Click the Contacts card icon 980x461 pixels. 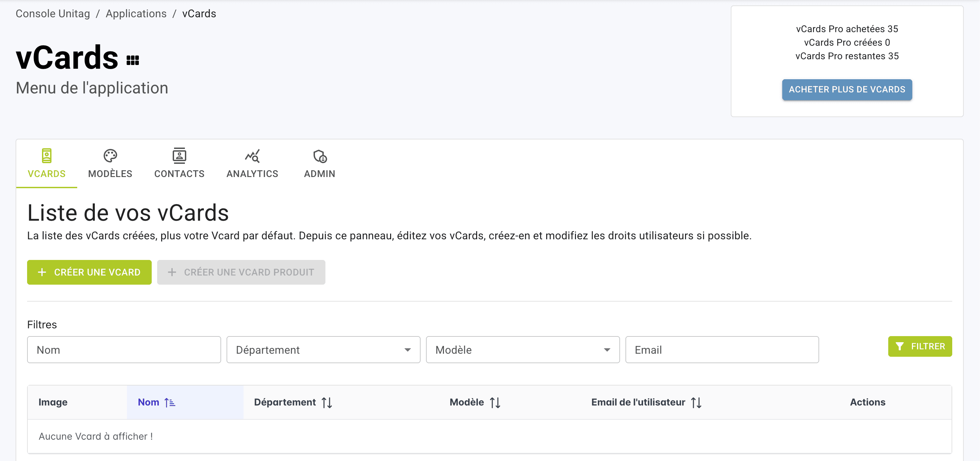(179, 156)
